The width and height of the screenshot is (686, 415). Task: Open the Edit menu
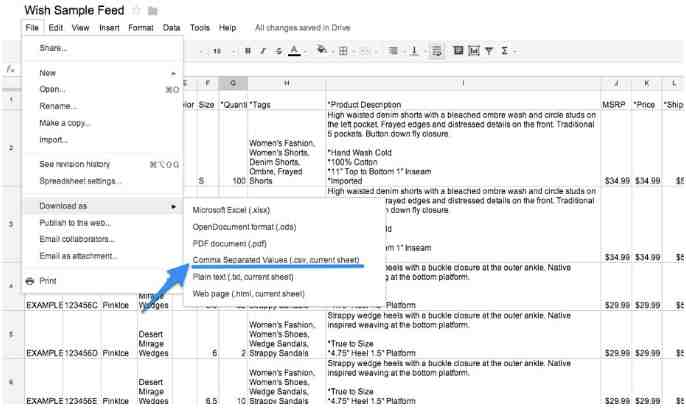[56, 28]
